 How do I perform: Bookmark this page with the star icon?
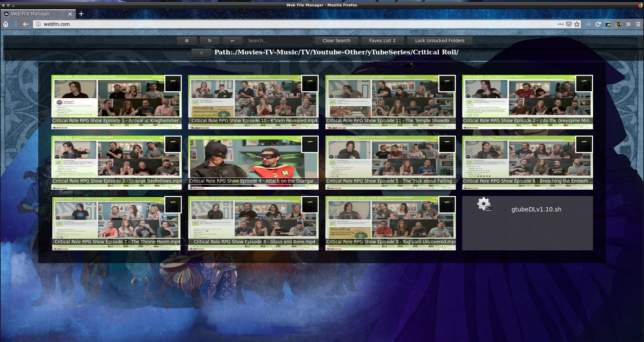(x=577, y=24)
